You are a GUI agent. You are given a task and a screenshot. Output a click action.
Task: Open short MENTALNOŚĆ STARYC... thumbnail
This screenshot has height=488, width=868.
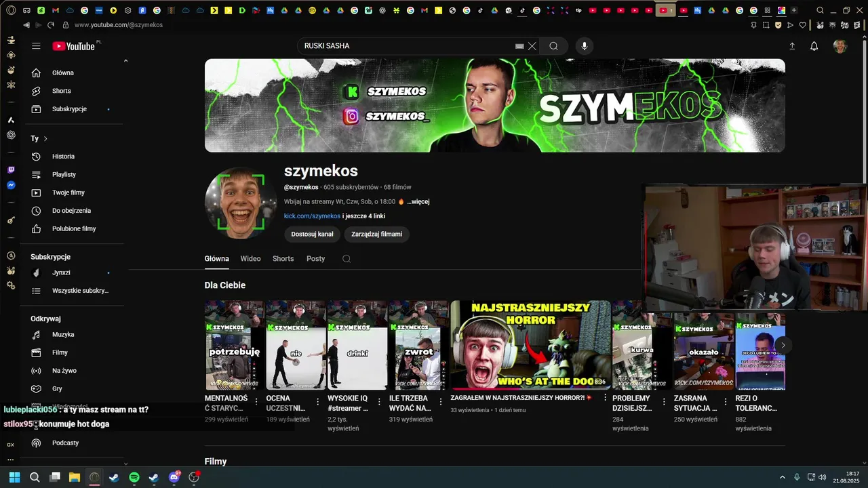tap(234, 345)
